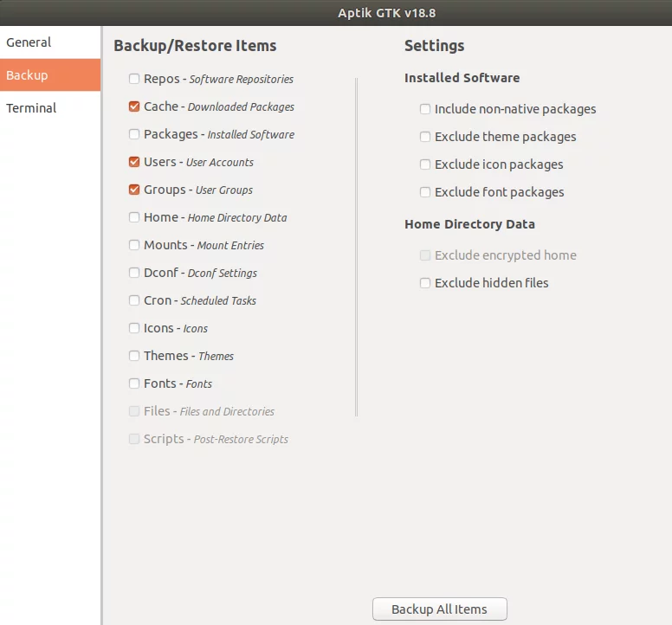Enable Exclude hidden files
The image size is (672, 625).
click(425, 283)
